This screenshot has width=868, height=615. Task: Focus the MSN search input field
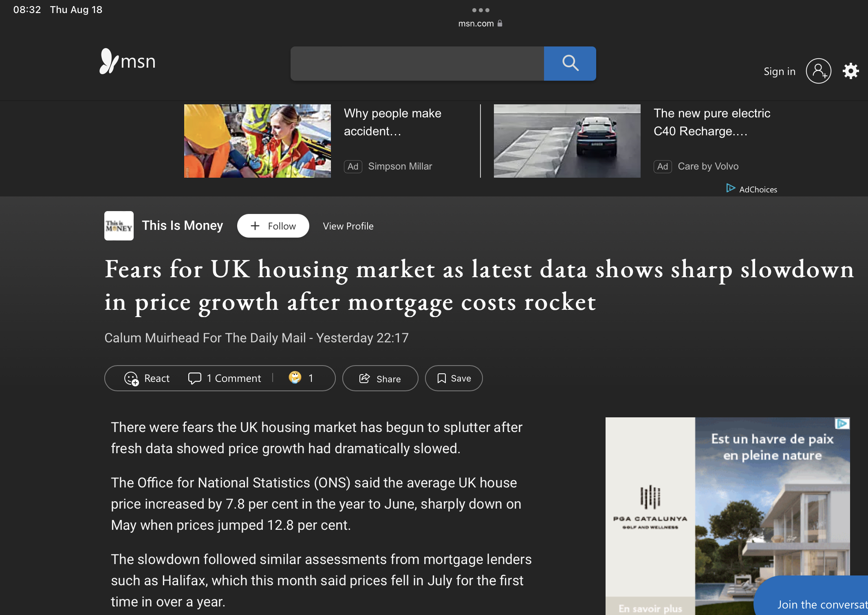click(x=417, y=63)
